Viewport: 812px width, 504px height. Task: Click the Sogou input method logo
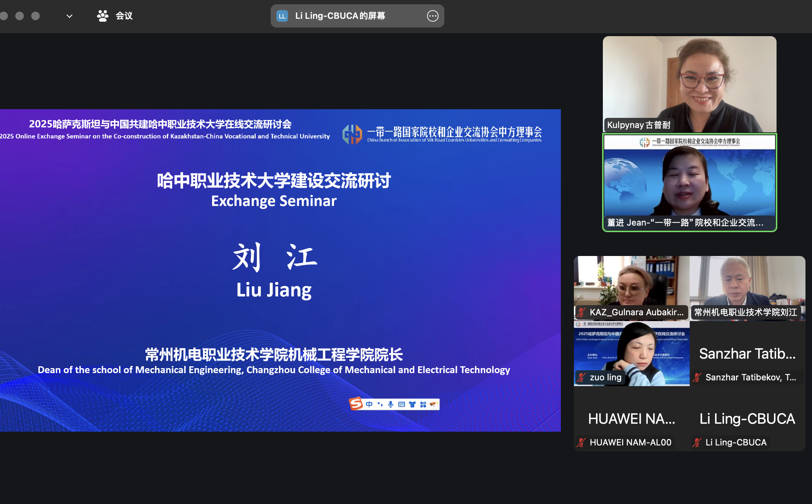pos(356,403)
